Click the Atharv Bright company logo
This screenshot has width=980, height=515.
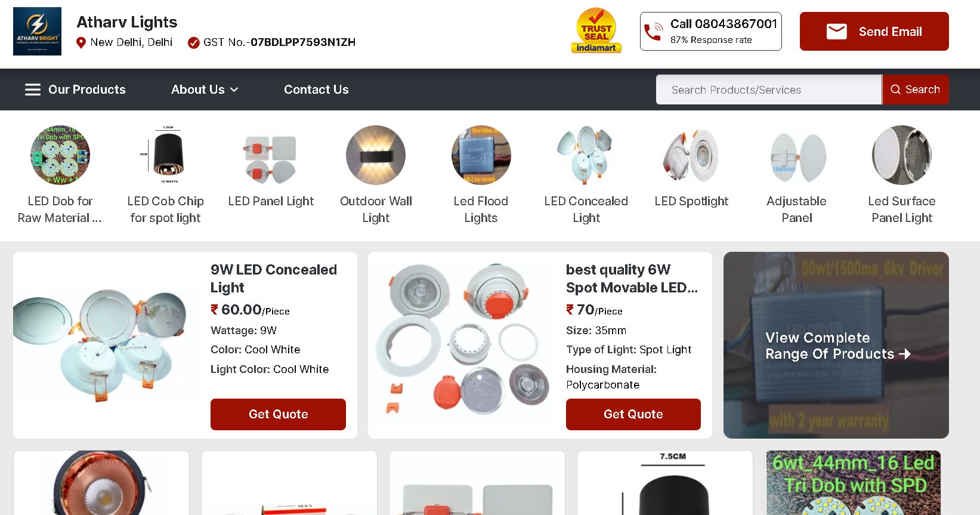(37, 31)
